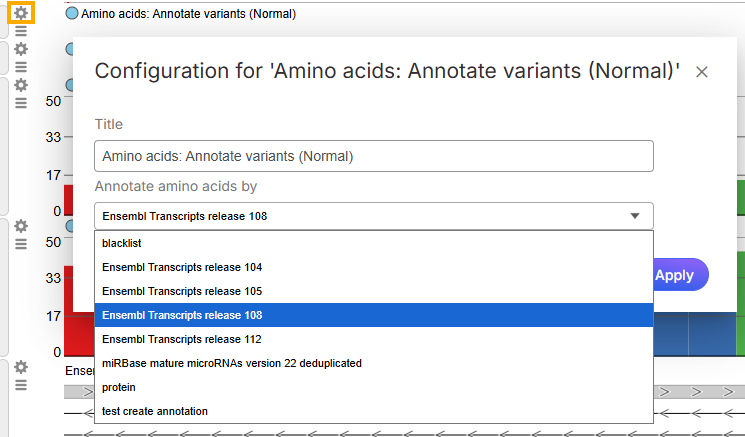Click the third track's gear icon
The height and width of the screenshot is (437, 745).
[20, 85]
